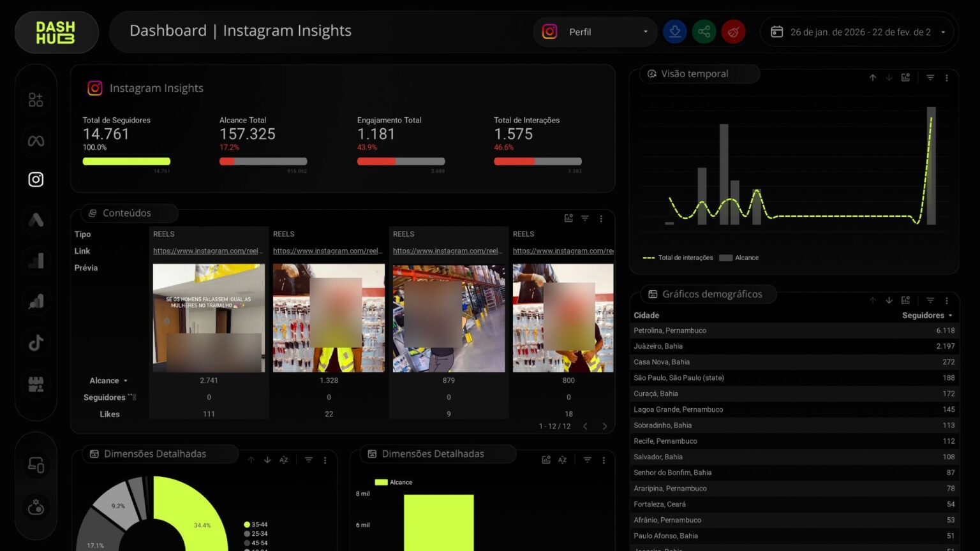Click the first Reels preview thumbnail
This screenshot has width=980, height=551.
pos(209,318)
